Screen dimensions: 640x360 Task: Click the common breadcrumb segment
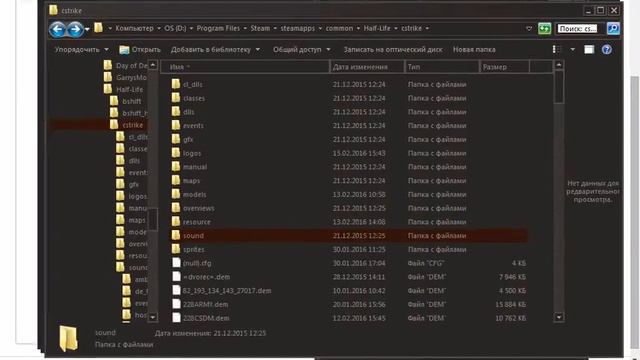pyautogui.click(x=339, y=28)
